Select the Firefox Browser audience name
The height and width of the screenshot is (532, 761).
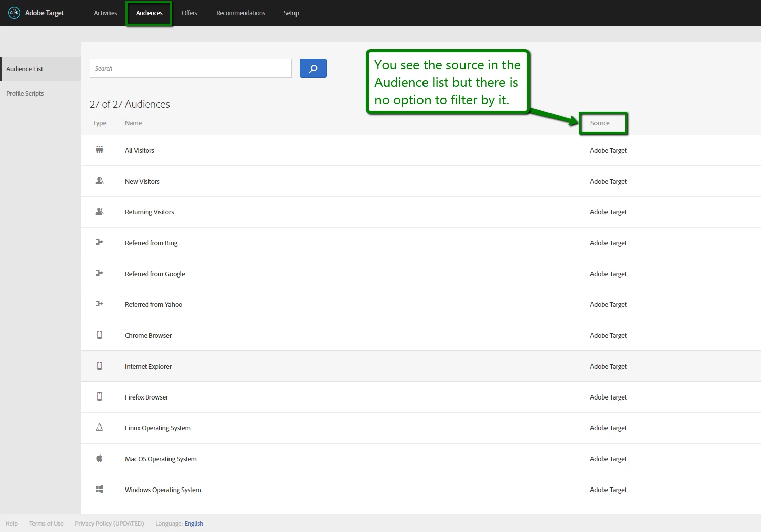(x=146, y=397)
